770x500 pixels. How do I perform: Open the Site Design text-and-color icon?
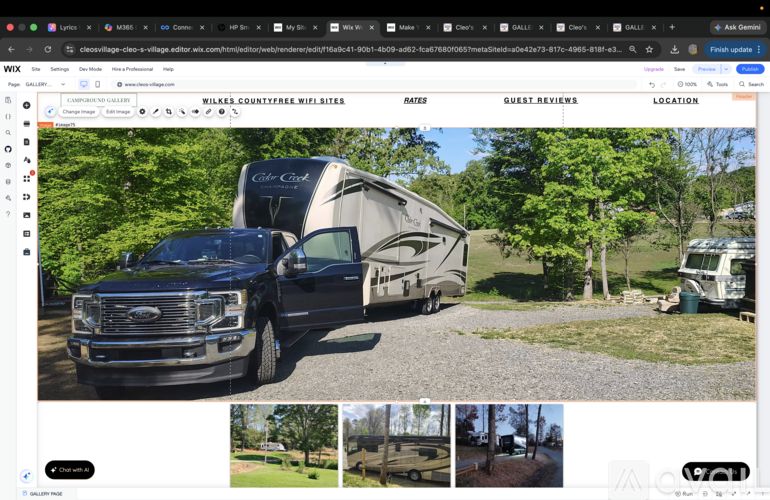click(x=27, y=160)
